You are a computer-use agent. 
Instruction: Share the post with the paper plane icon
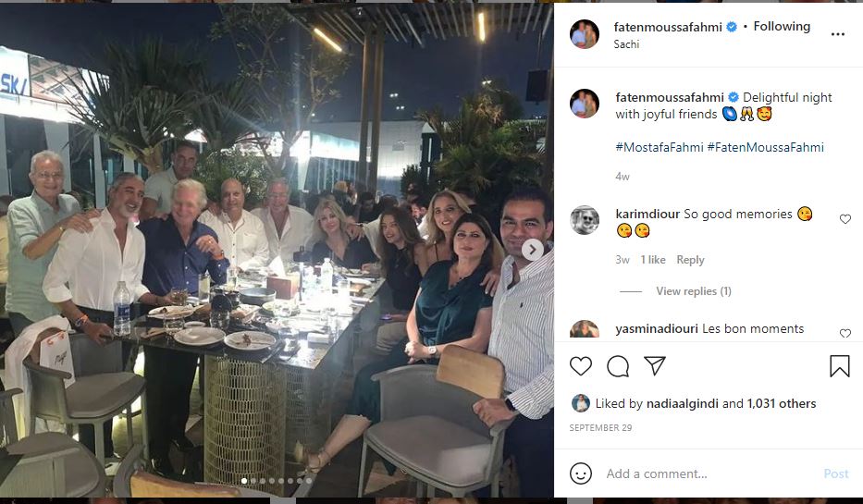point(655,366)
